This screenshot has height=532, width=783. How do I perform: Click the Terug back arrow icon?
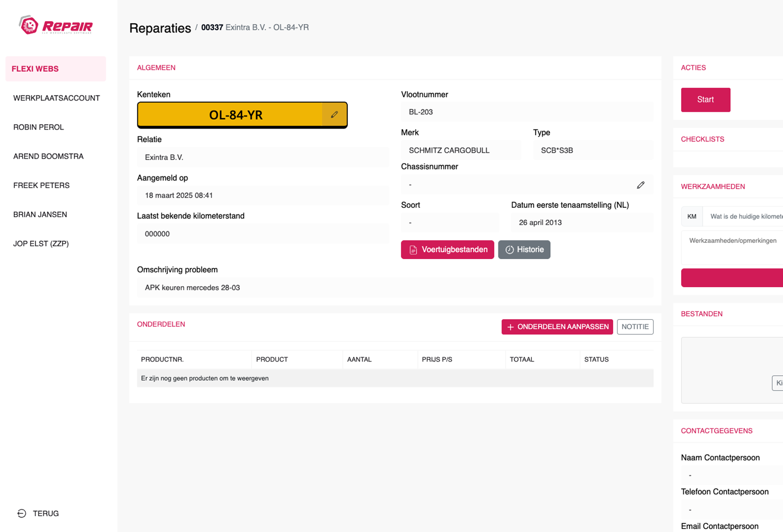[22, 513]
